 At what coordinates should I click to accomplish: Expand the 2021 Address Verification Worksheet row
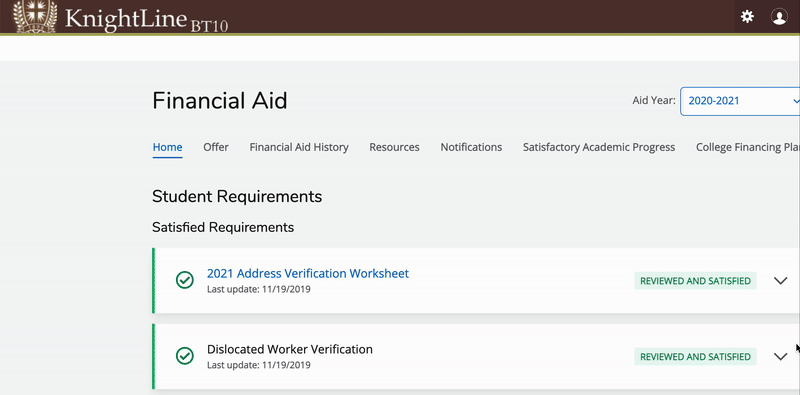tap(781, 281)
